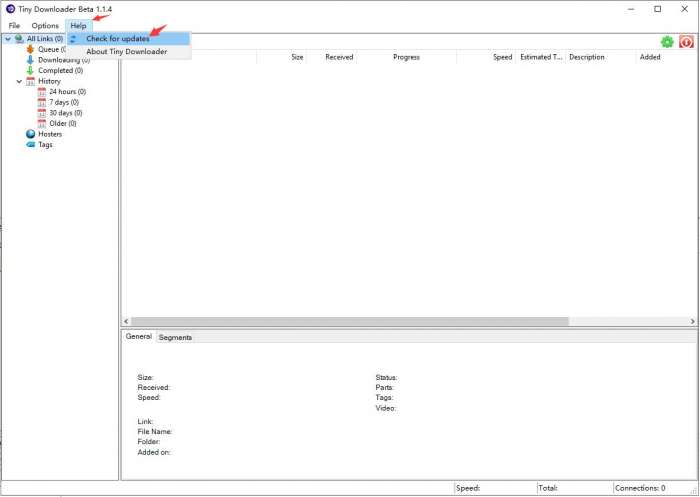Maximize the Tiny Downloader window
Screen dimensions: 700x497
coord(658,9)
